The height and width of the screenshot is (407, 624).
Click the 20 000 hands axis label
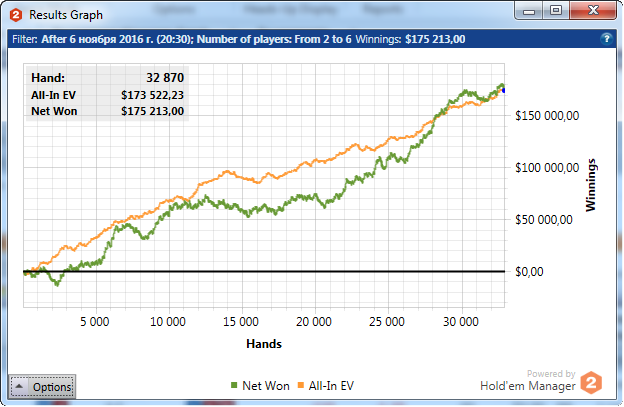pos(314,321)
